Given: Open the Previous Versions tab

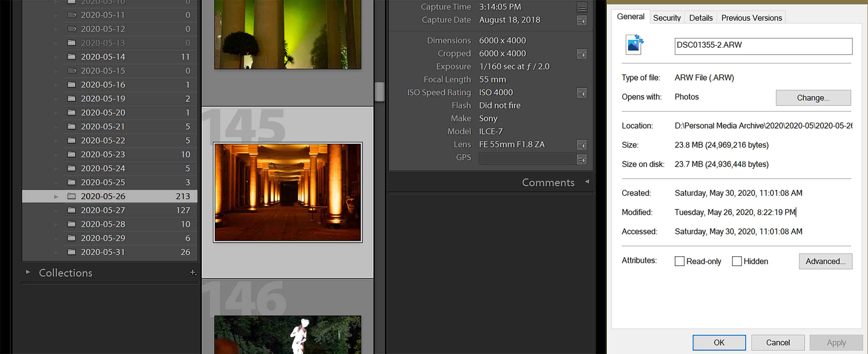Looking at the screenshot, I should tap(751, 18).
